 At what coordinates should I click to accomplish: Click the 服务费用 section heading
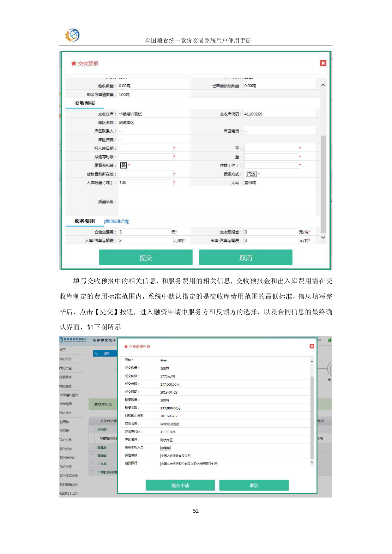coord(85,221)
